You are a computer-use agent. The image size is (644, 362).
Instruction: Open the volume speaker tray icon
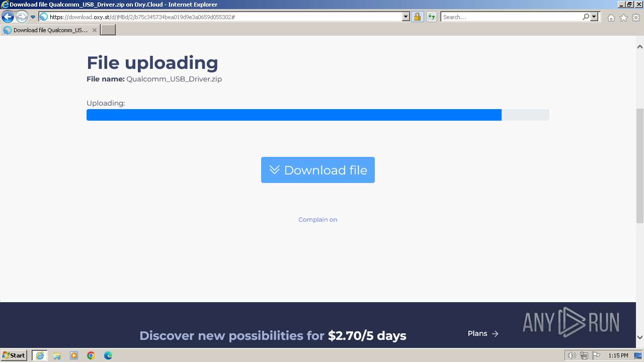tap(572, 355)
